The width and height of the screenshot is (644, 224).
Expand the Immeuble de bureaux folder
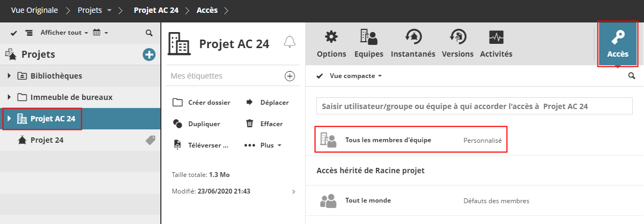(9, 97)
